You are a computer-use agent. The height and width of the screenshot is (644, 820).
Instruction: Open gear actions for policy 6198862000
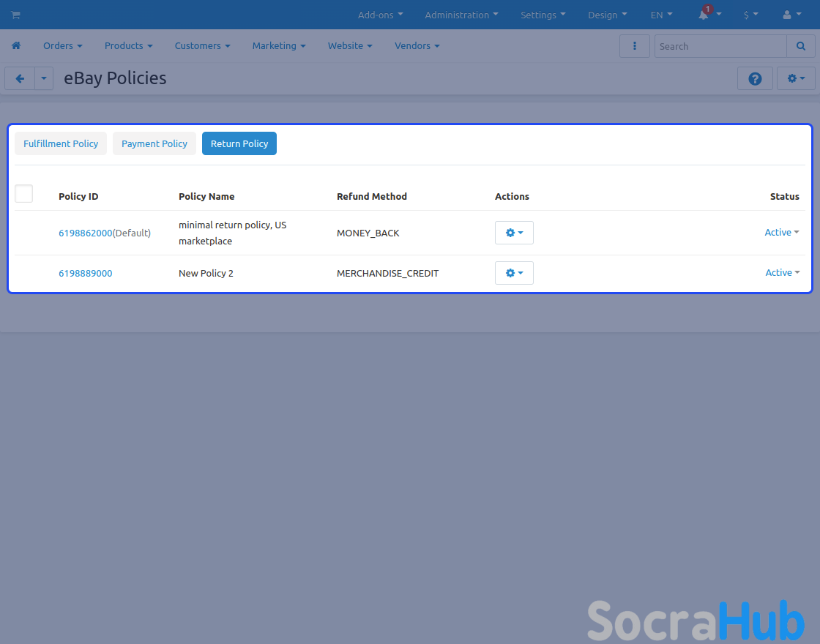514,233
